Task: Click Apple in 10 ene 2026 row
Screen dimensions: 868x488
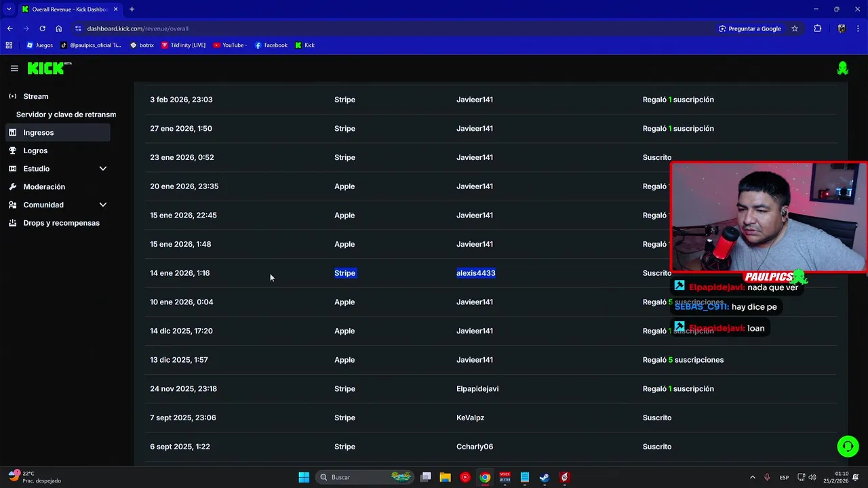Action: click(344, 302)
